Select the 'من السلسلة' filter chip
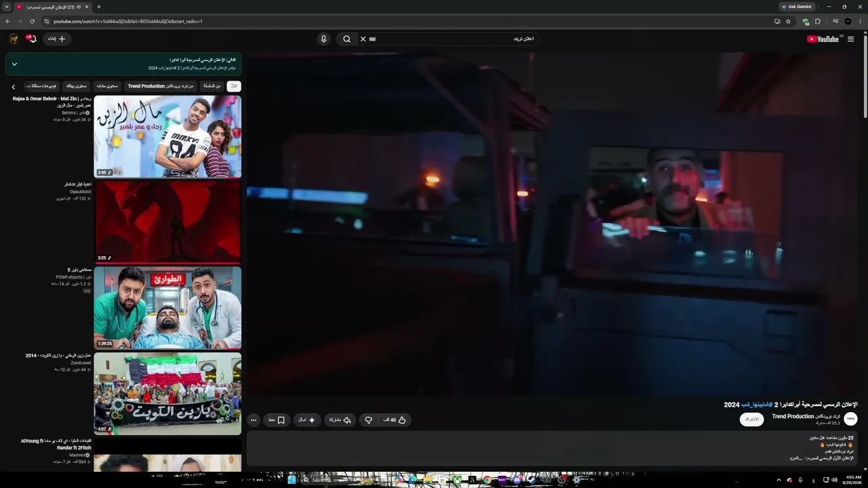This screenshot has width=868, height=488. tap(212, 86)
